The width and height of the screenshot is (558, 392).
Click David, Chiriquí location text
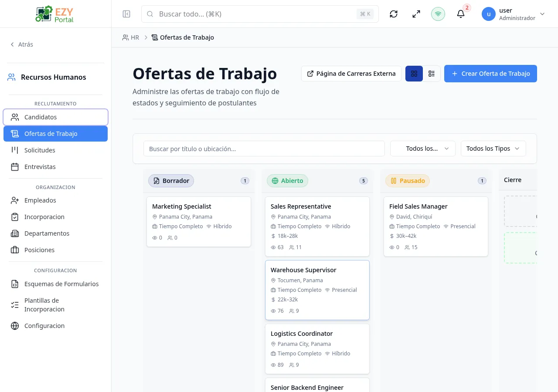click(x=414, y=217)
